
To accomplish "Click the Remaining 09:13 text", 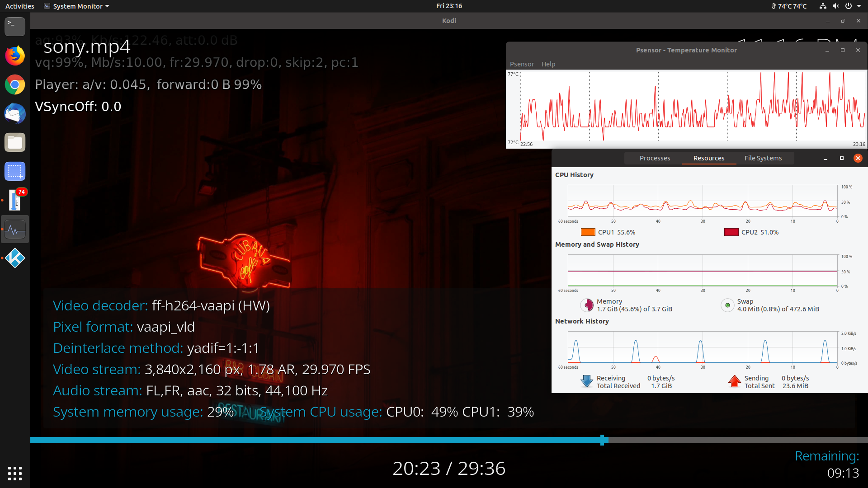I will tap(827, 465).
